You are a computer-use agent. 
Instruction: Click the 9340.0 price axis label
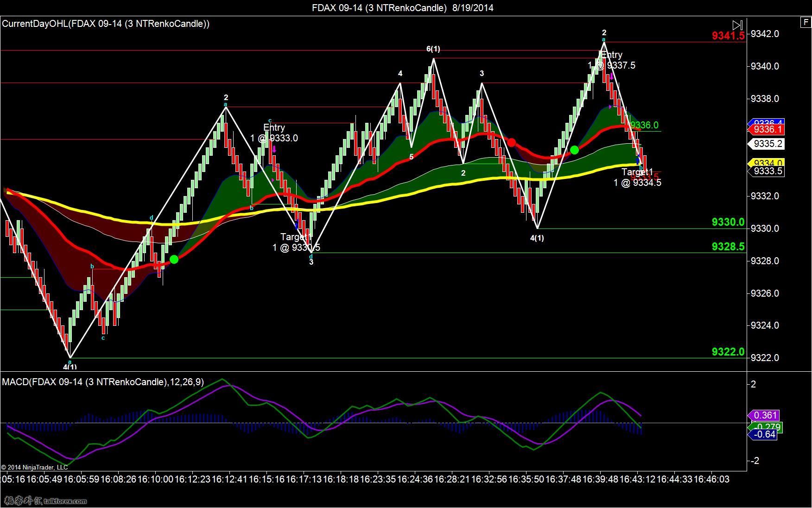point(765,66)
